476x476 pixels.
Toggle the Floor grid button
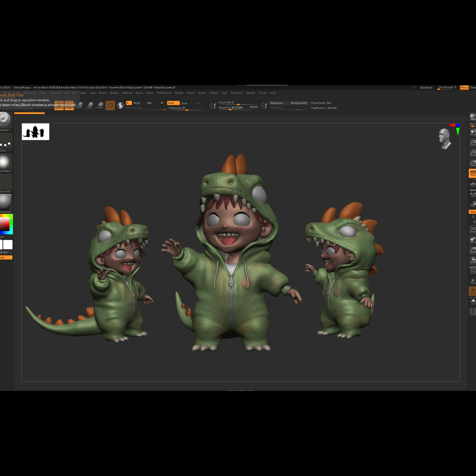point(473,184)
